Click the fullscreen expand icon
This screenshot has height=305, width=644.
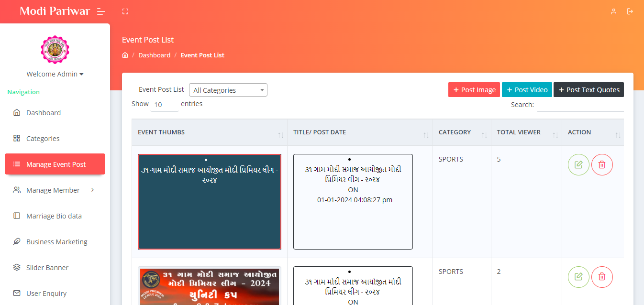tap(125, 11)
